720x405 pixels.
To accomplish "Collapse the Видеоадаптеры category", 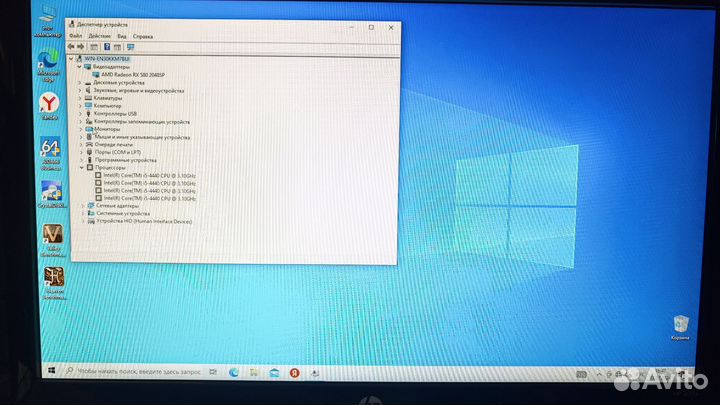I will click(79, 67).
